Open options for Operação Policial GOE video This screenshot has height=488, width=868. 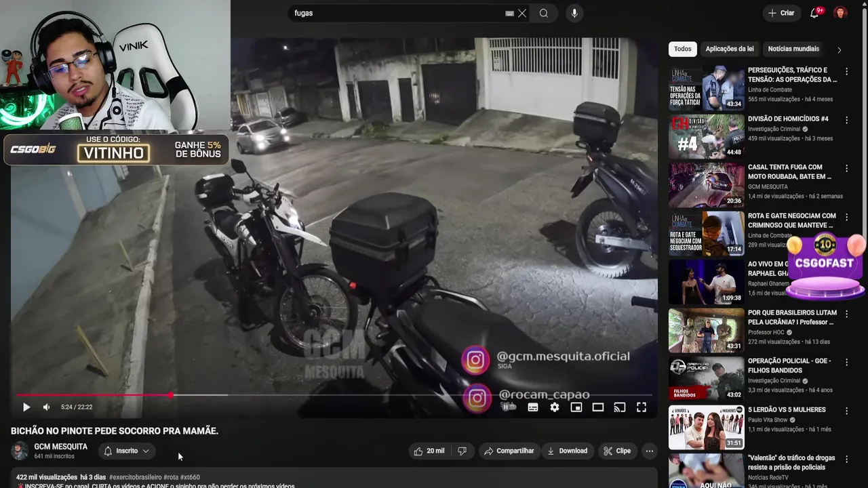tap(846, 362)
